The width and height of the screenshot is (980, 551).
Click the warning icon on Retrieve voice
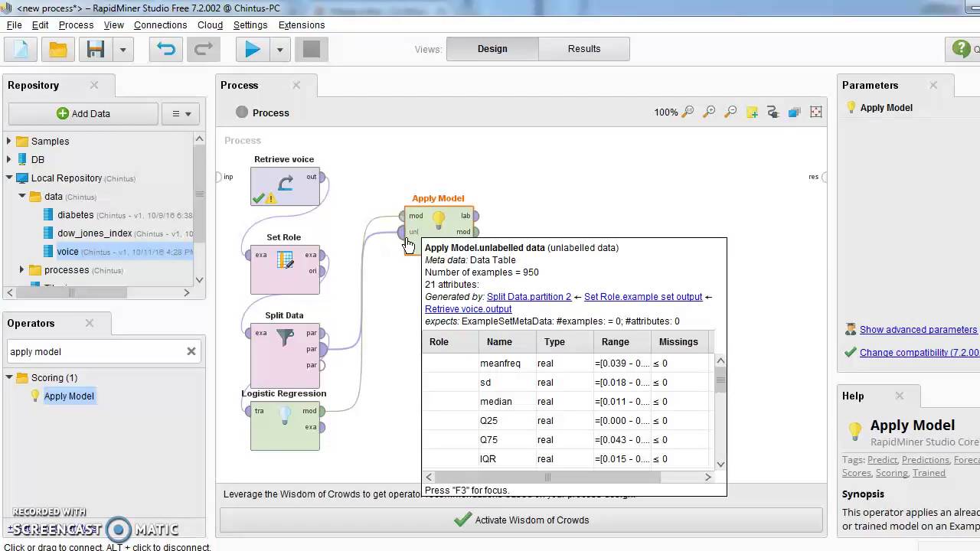point(270,199)
